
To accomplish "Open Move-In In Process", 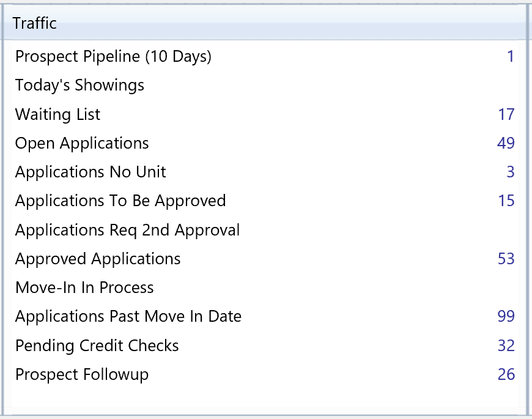I will click(x=84, y=287).
